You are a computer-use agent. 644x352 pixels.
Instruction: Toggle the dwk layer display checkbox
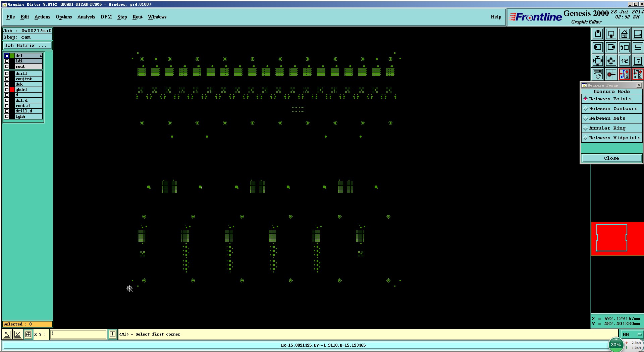pos(7,84)
